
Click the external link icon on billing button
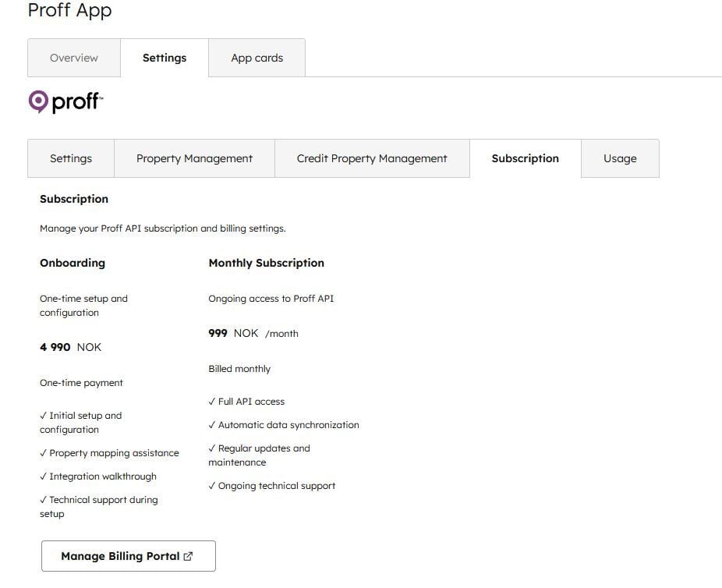pyautogui.click(x=188, y=556)
